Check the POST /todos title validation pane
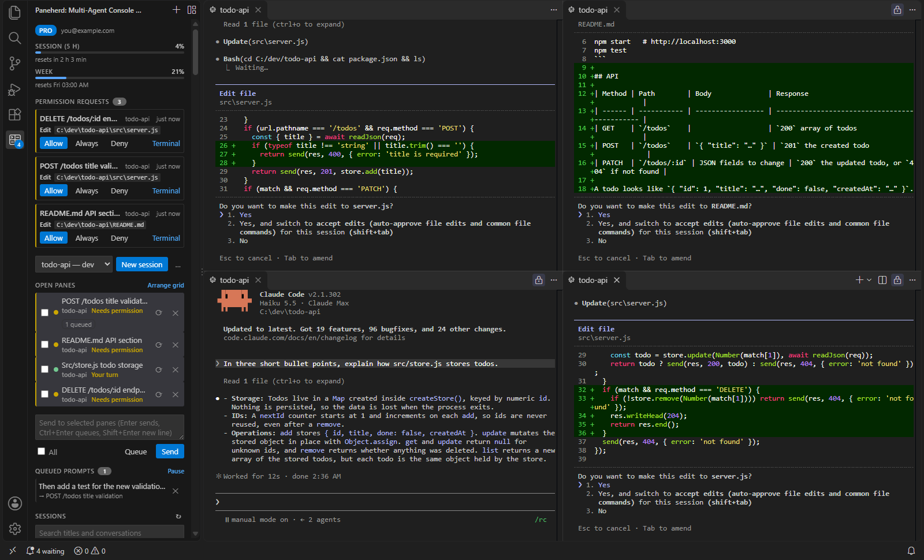The width and height of the screenshot is (924, 560). point(44,312)
